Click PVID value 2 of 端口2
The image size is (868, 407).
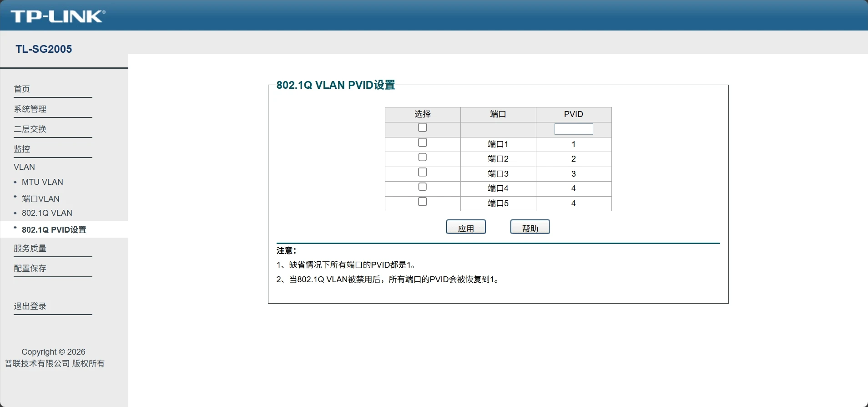click(574, 159)
